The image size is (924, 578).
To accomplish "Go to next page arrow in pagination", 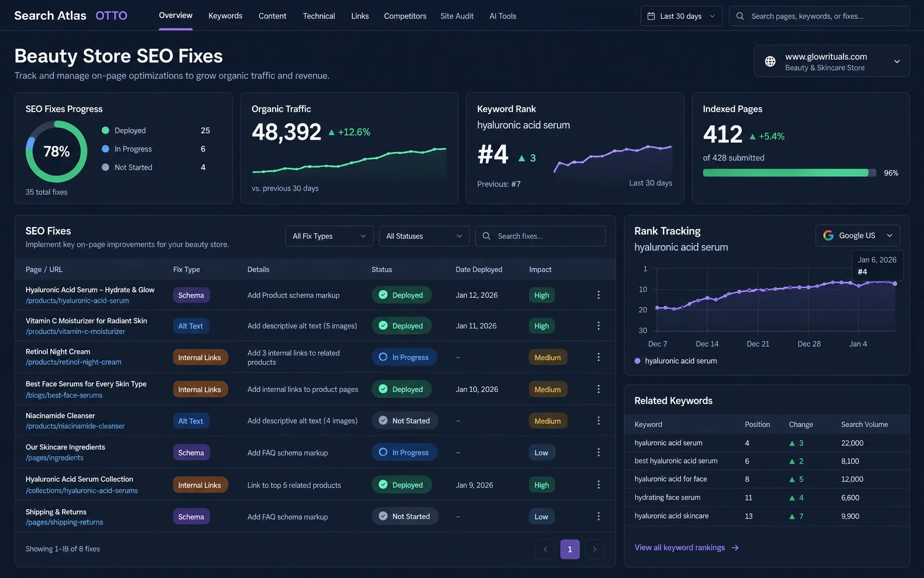I will (x=594, y=549).
